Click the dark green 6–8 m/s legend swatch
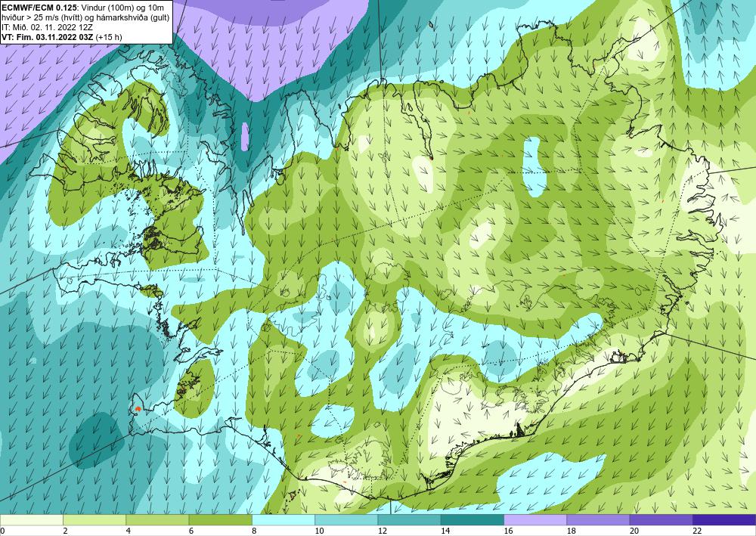The image size is (756, 536). [x=220, y=519]
